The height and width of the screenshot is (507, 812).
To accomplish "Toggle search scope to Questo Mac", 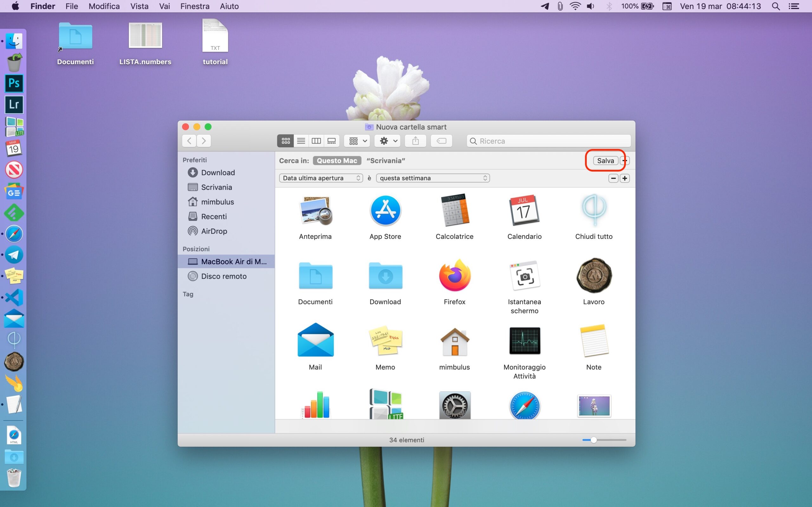I will coord(337,161).
